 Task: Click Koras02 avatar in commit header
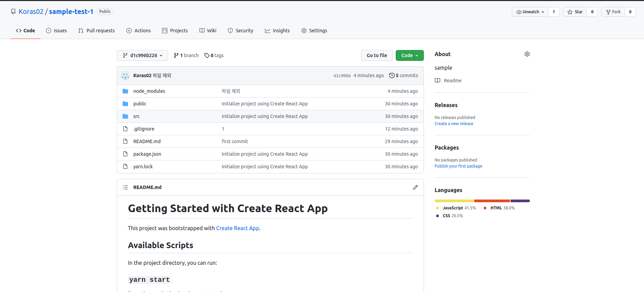coord(125,76)
